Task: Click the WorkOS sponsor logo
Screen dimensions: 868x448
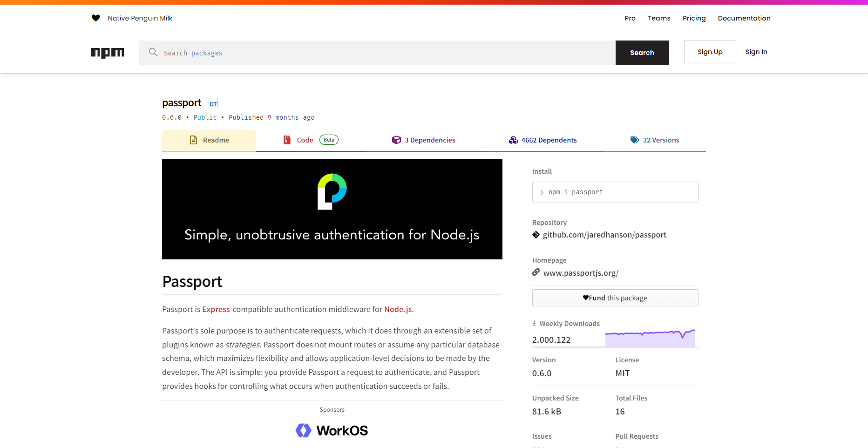Action: point(332,430)
